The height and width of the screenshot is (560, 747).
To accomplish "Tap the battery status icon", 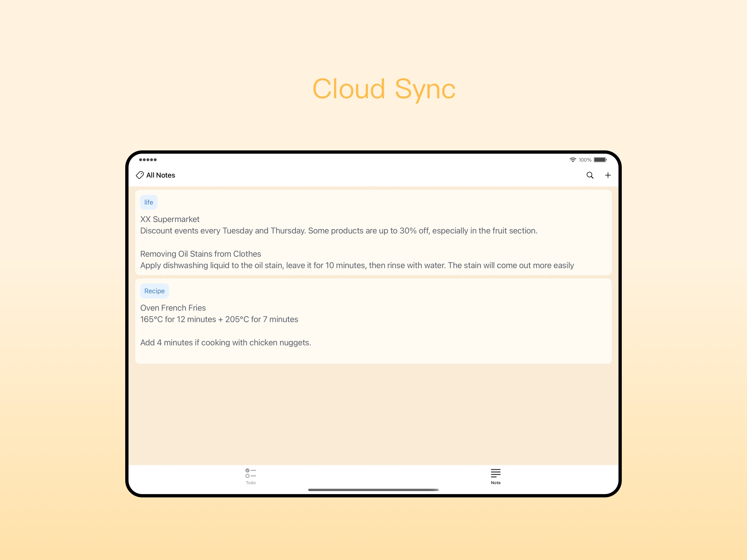I will (600, 160).
